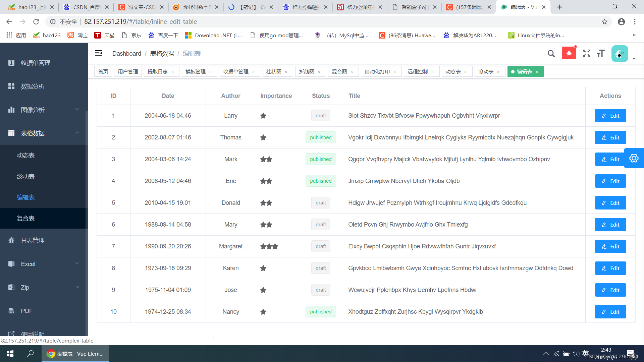Viewport: 644px width, 362px height.
Task: Click Edit button for Larry's row
Action: point(610,116)
